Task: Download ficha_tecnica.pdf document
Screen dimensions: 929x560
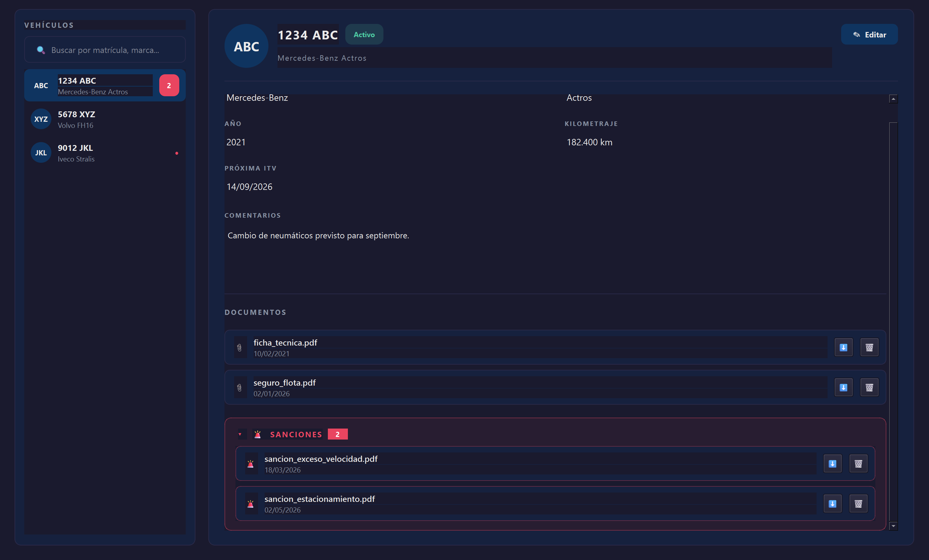Action: [843, 347]
